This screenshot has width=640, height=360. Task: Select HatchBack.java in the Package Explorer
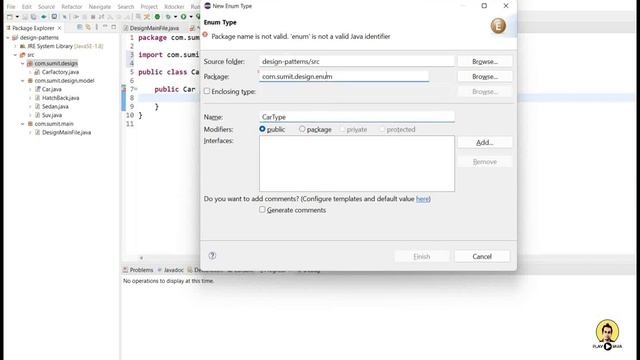pyautogui.click(x=60, y=98)
